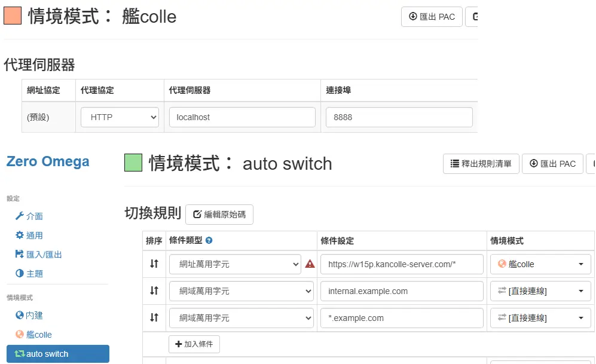Click the red warning triangle icon

pyautogui.click(x=310, y=264)
